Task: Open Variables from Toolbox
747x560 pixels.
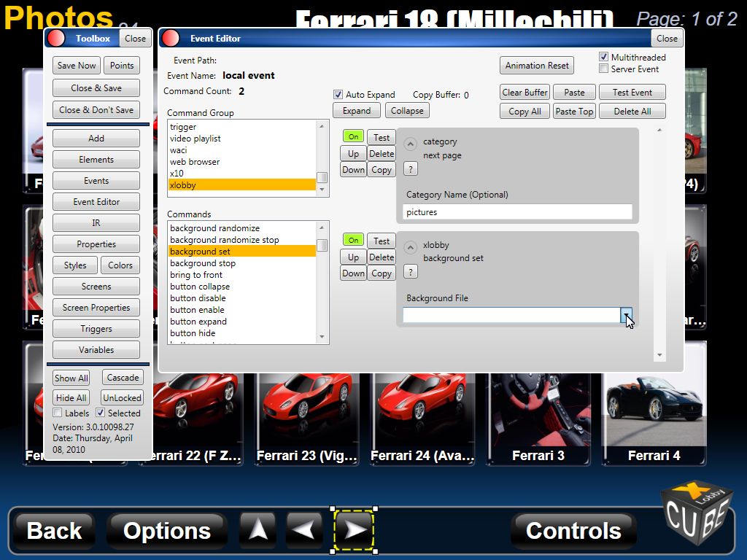Action: pyautogui.click(x=96, y=349)
